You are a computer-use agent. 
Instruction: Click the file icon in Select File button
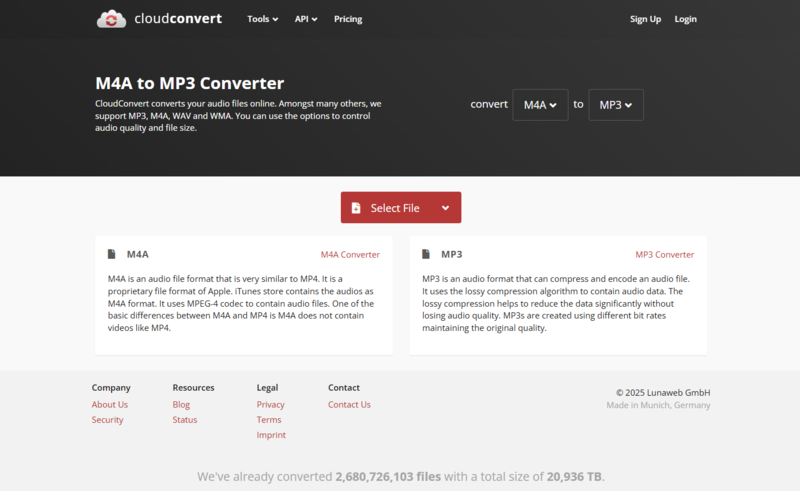coord(356,208)
